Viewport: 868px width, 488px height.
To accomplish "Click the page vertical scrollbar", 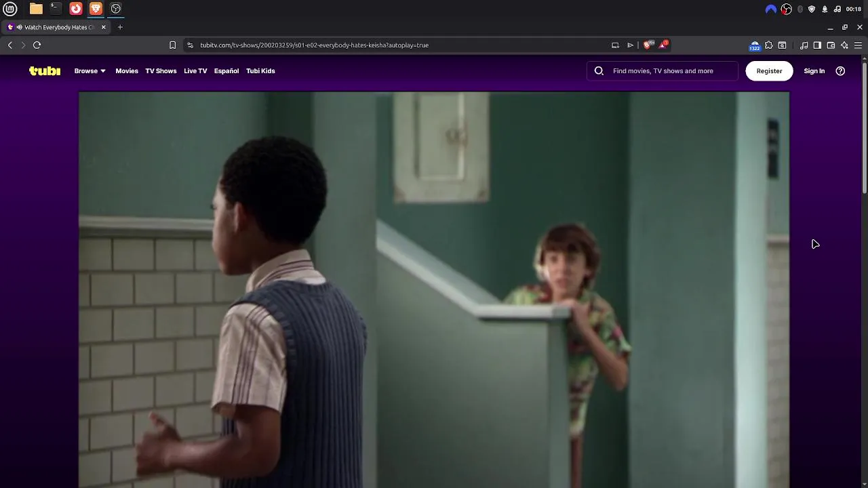I will pos(865,127).
